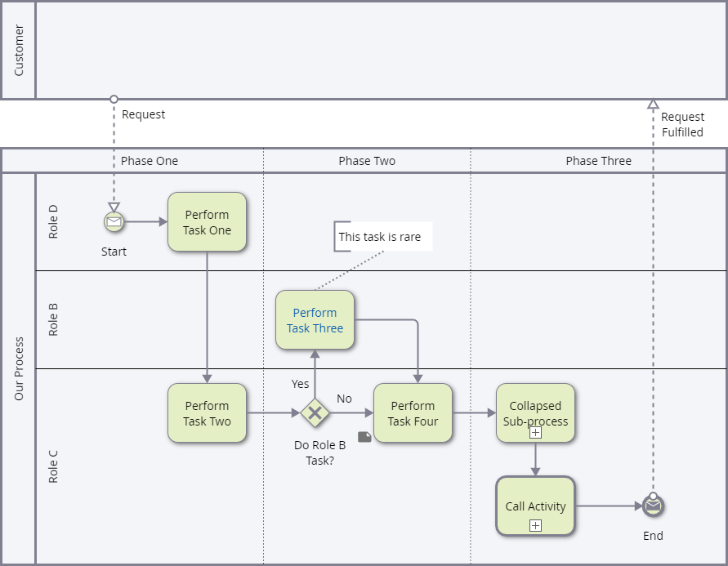Click the Start message event icon
The height and width of the screenshot is (566, 728).
pos(114,221)
